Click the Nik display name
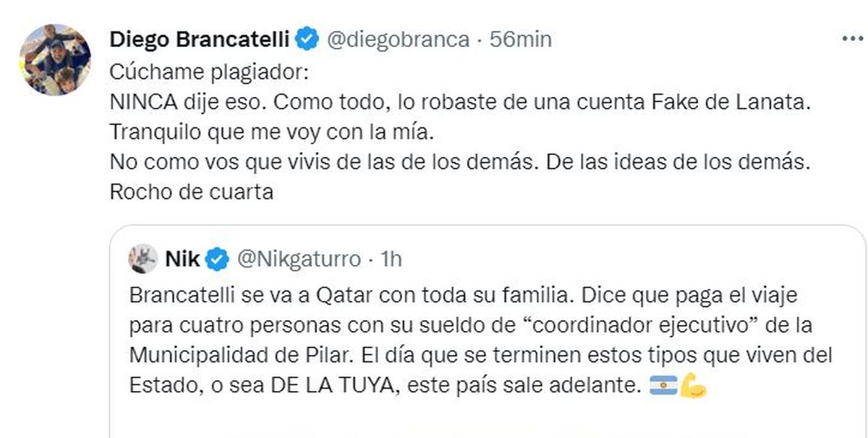Viewport: 868px width, 438px height. (x=182, y=258)
